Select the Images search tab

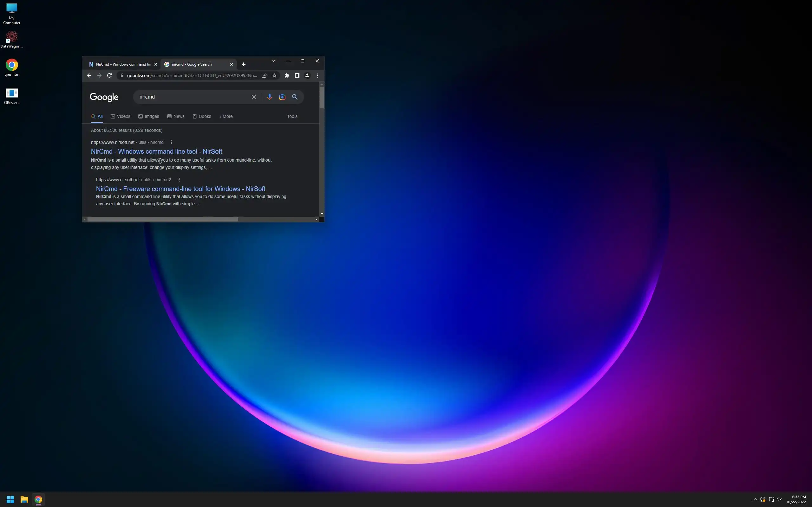[149, 116]
